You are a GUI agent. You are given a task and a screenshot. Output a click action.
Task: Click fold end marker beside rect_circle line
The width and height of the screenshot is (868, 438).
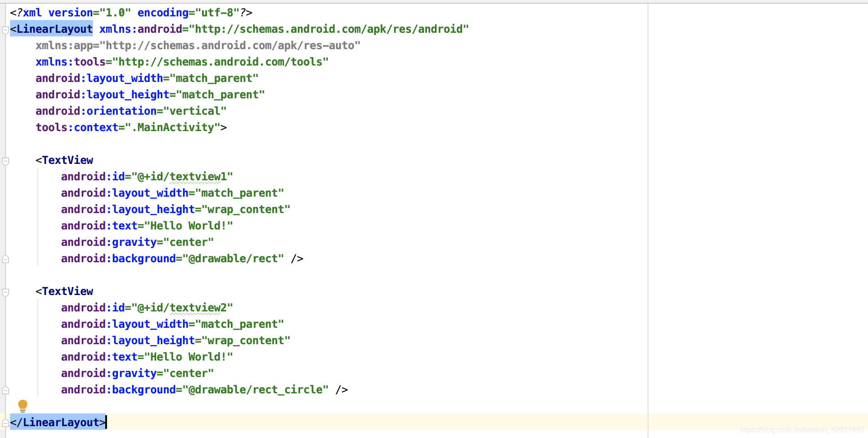(5, 390)
